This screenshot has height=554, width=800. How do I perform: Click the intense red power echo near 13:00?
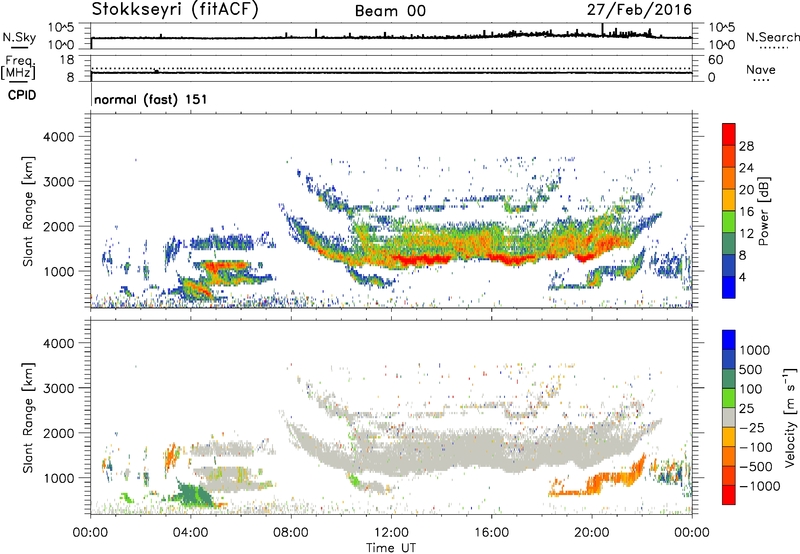point(421,260)
